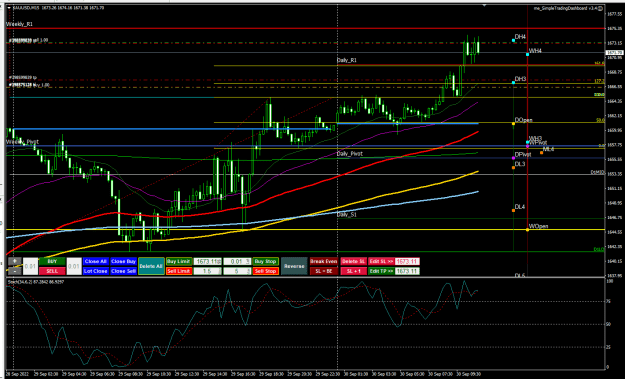Click the Buy Limit button
625x379 pixels.
[x=179, y=261]
